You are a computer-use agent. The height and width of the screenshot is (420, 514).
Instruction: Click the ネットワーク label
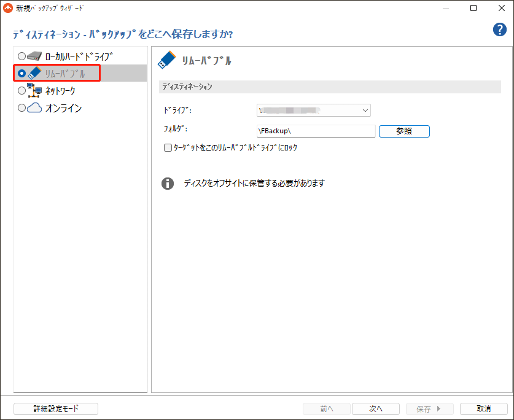click(60, 91)
